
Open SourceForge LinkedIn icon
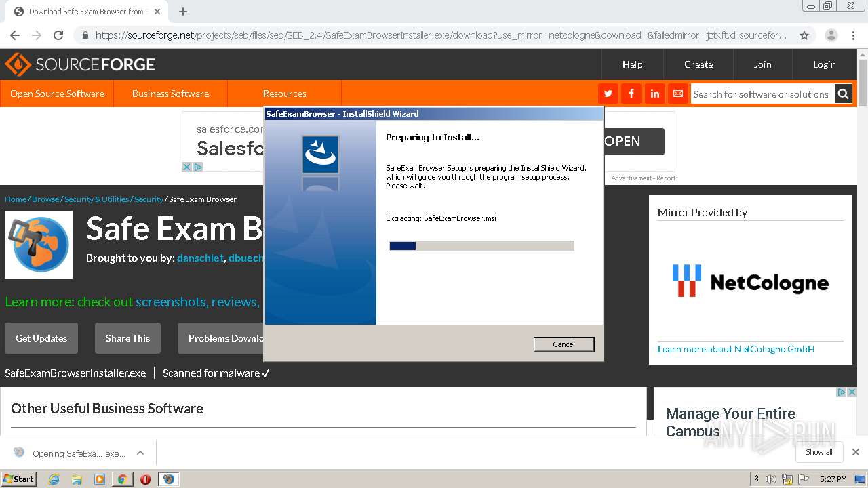654,94
